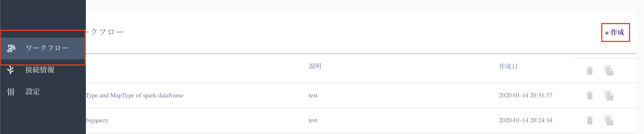
Task: Click the 作成日 column header
Action: point(508,66)
